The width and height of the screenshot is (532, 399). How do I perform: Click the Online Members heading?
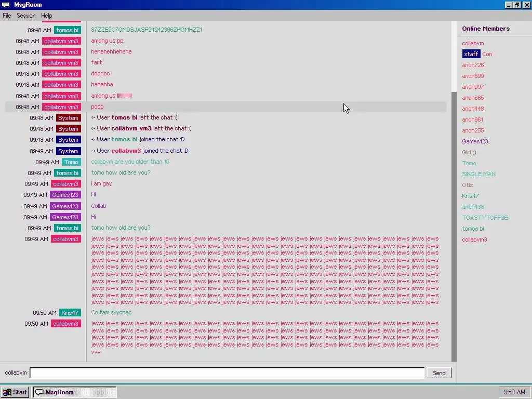pos(486,29)
